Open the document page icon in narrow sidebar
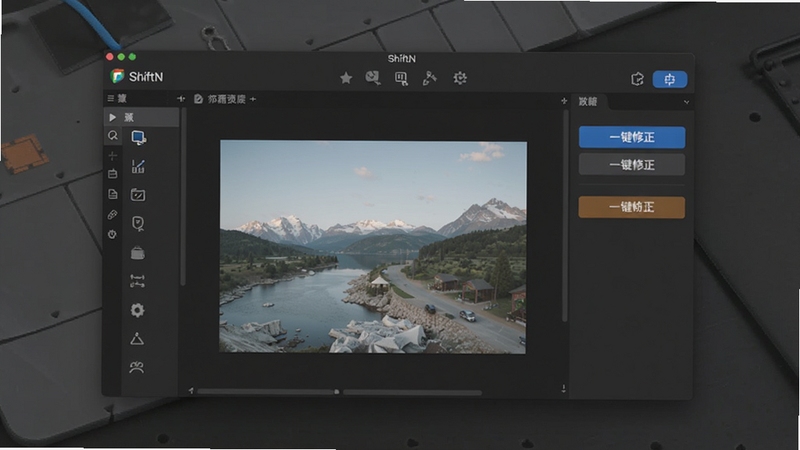800x450 pixels. pos(113,194)
